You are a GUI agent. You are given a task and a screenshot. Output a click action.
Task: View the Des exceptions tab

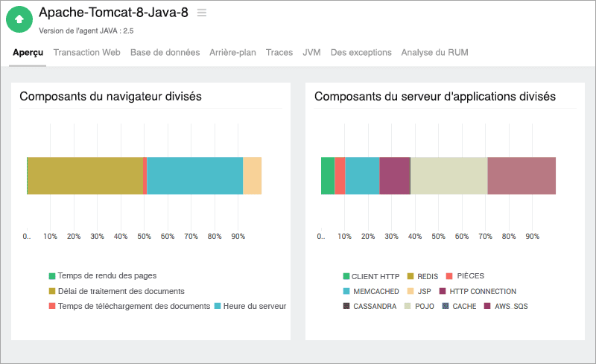pos(361,53)
